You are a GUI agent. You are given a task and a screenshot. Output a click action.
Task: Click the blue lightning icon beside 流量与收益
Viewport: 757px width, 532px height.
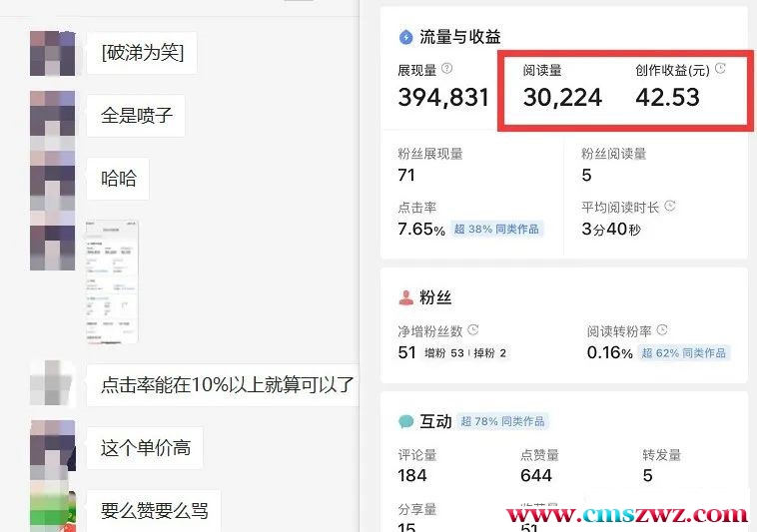coord(406,37)
